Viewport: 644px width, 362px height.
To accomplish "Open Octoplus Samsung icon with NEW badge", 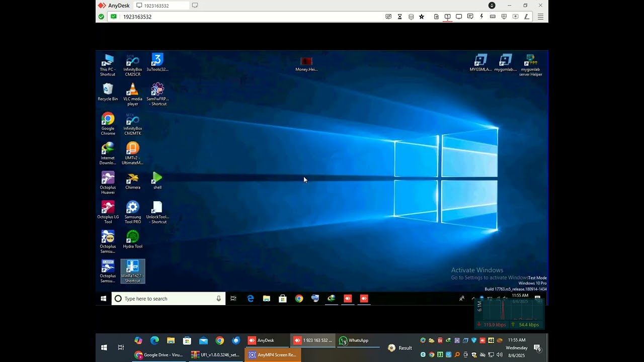I will click(108, 242).
